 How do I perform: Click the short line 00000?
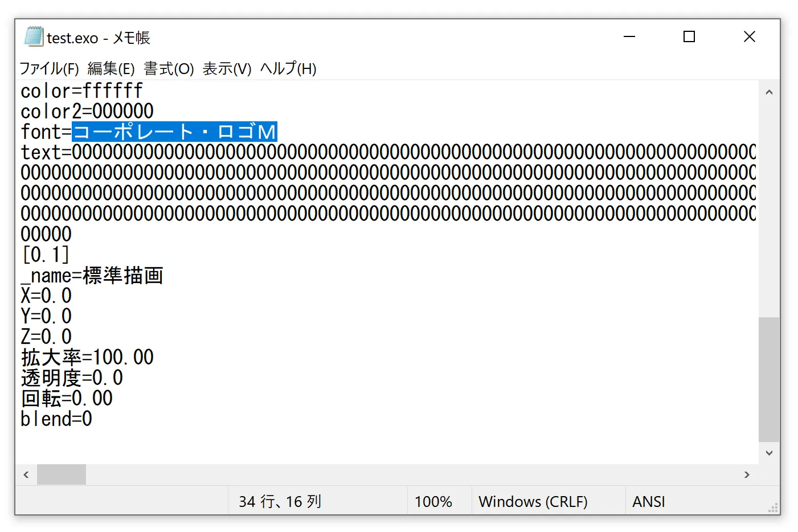coord(46,234)
